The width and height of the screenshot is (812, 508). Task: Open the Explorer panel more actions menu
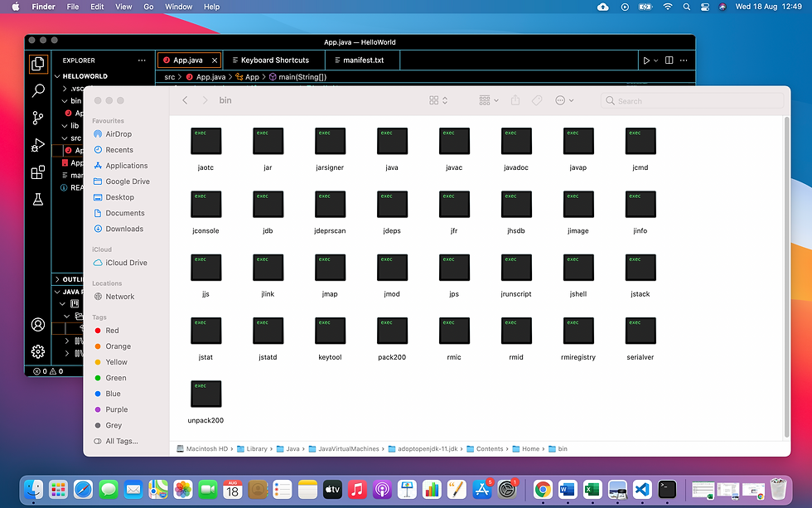pos(142,60)
